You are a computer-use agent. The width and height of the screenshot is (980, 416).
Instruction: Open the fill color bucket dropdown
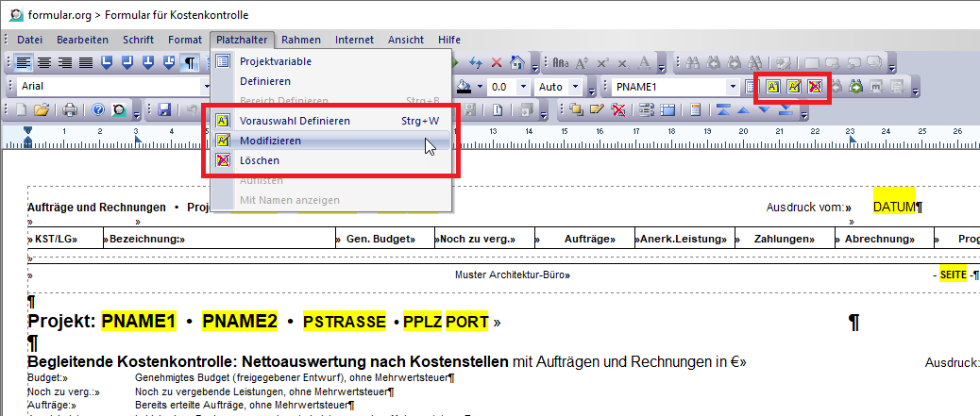click(481, 87)
